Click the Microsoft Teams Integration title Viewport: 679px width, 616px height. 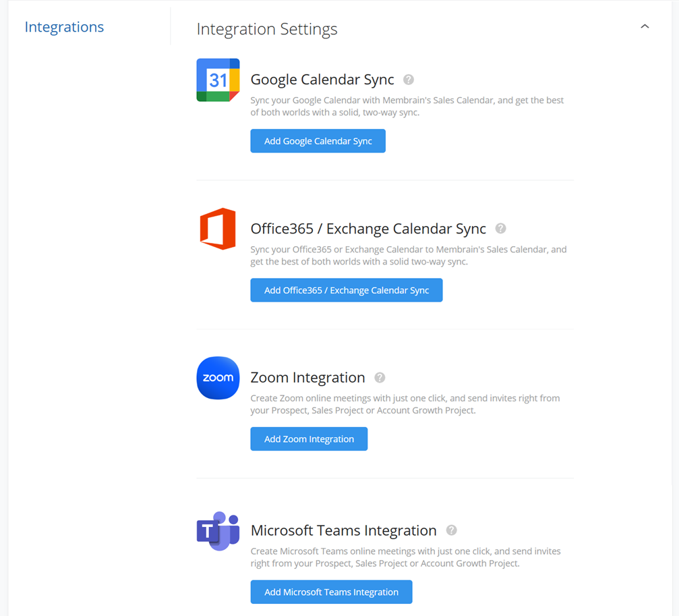coord(343,531)
